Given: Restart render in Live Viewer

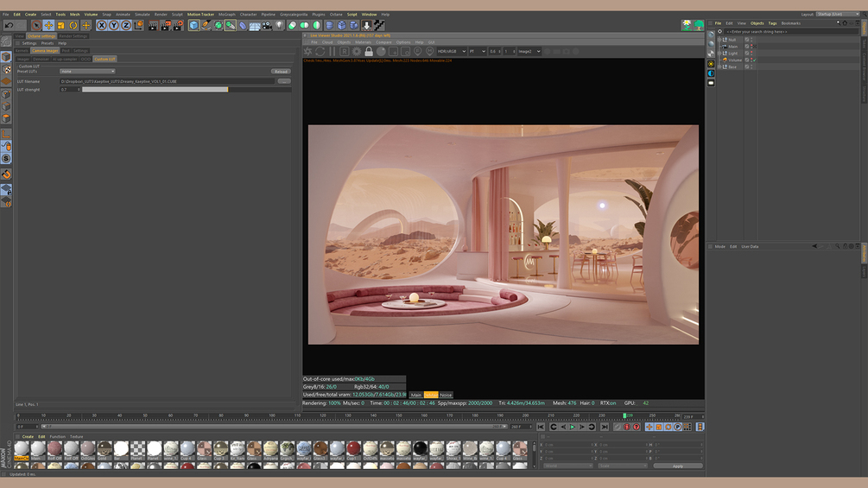Looking at the screenshot, I should (x=320, y=52).
